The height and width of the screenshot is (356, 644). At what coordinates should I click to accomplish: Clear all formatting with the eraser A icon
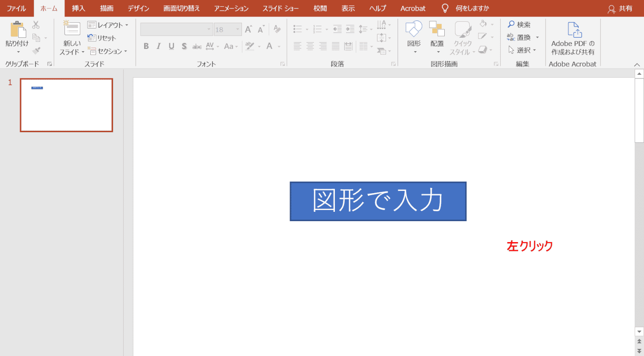pos(277,29)
